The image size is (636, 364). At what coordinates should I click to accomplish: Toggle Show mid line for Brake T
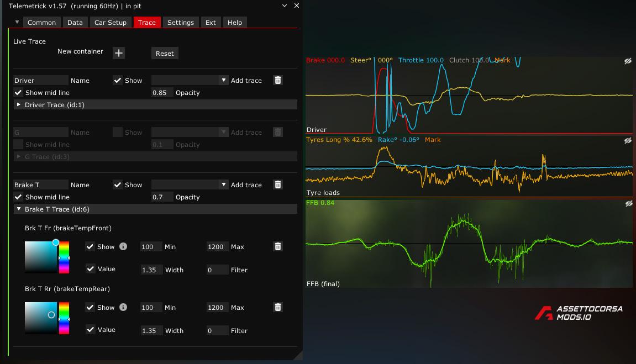click(18, 197)
